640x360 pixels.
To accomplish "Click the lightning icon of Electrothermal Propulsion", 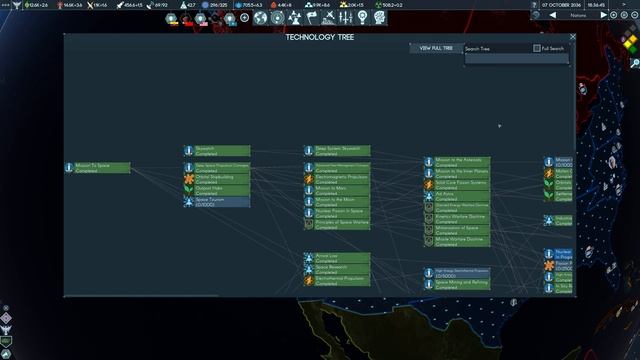I will tap(309, 280).
